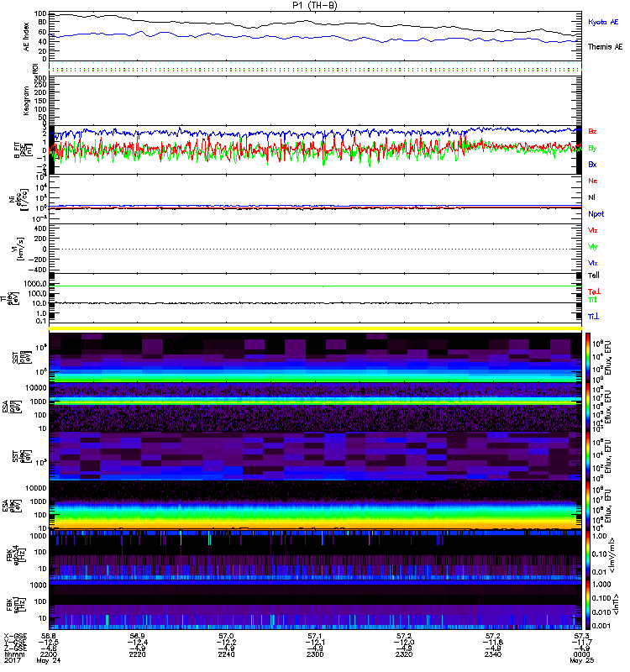Click the red Bz legend entry

pyautogui.click(x=593, y=132)
